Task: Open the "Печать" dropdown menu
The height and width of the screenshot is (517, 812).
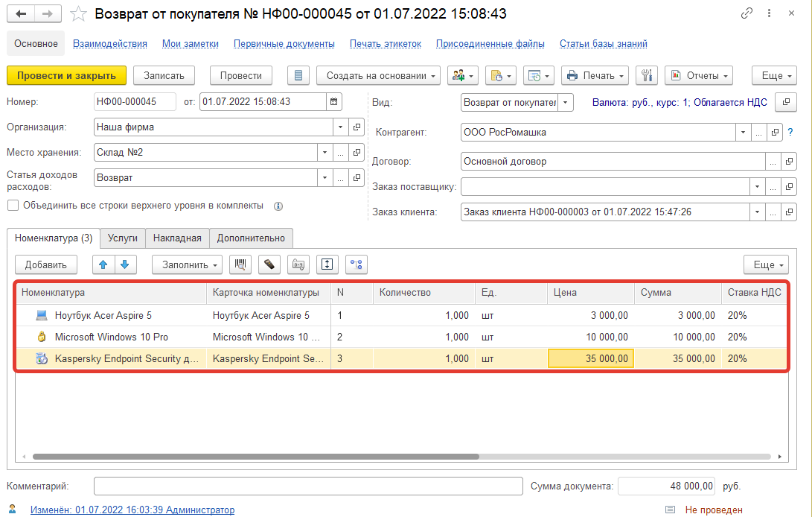Action: tap(595, 75)
